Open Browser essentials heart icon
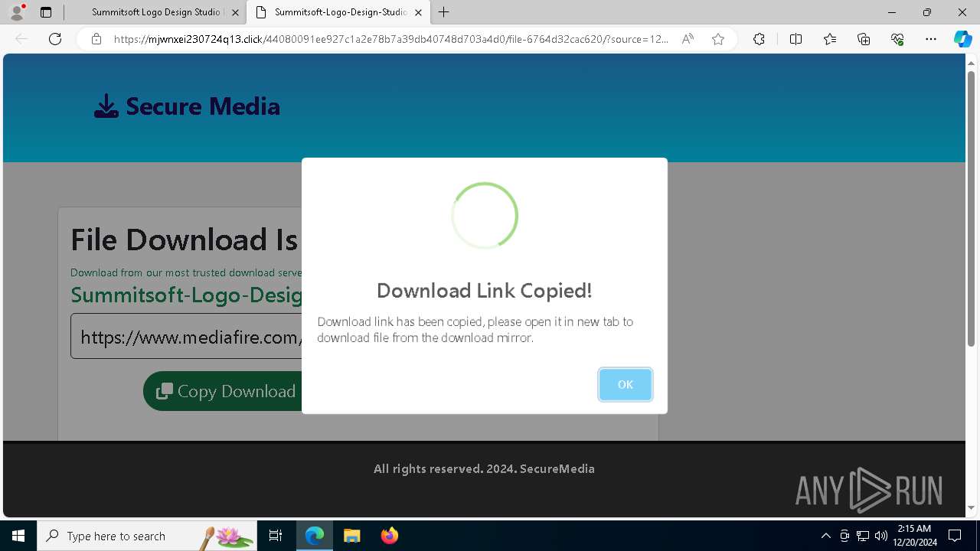The width and height of the screenshot is (980, 551). coord(897,39)
